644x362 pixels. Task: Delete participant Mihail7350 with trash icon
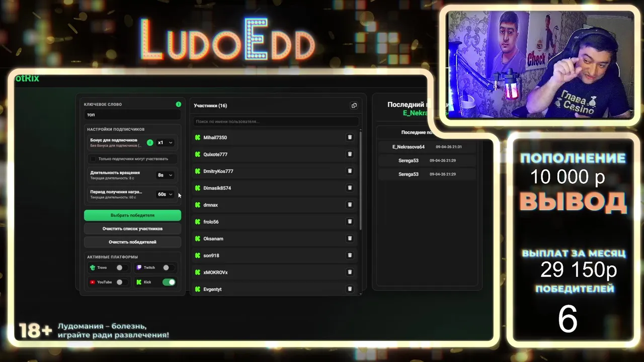[350, 137]
